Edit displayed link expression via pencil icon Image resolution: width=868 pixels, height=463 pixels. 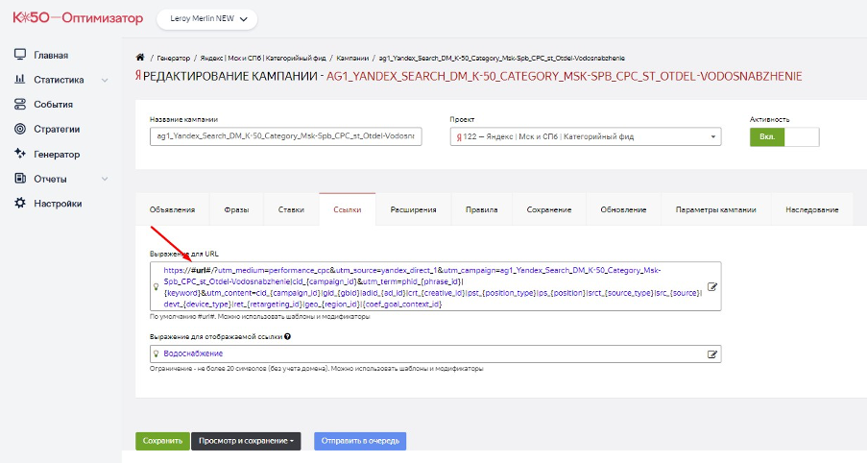711,353
